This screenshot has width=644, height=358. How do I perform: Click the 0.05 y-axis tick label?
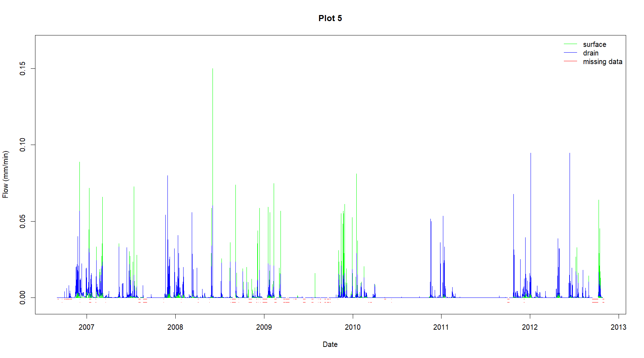tap(23, 221)
